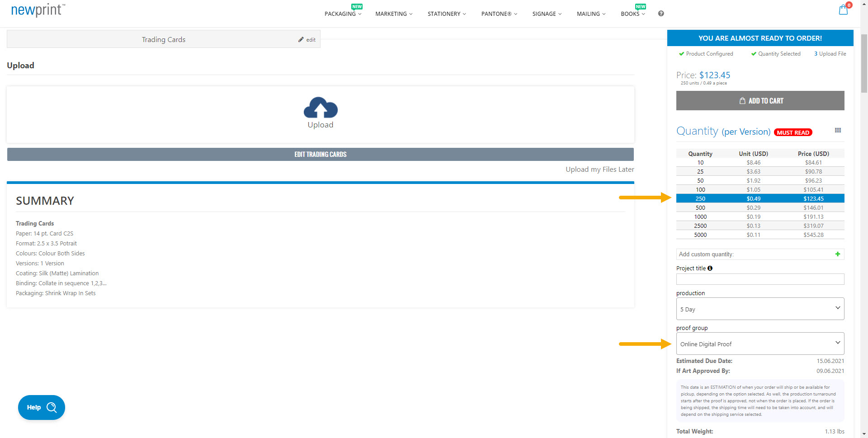
Task: Click the newprint logo
Action: pos(38,10)
